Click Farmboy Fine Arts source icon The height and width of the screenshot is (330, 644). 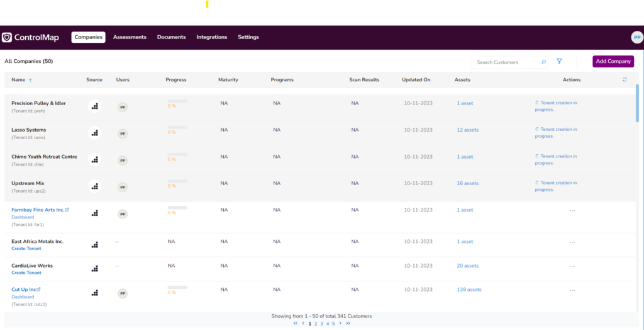tap(94, 213)
